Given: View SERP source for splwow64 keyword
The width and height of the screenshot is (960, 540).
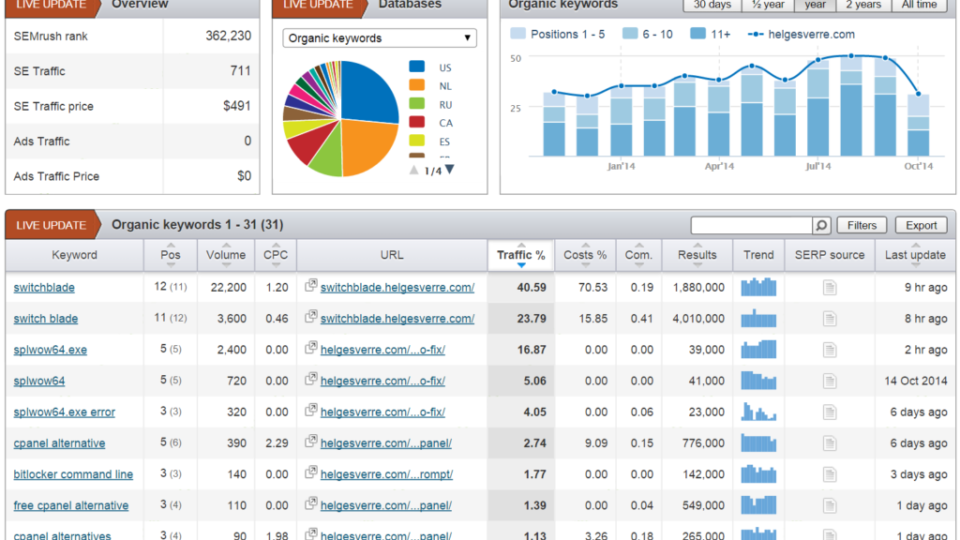Looking at the screenshot, I should 830,381.
